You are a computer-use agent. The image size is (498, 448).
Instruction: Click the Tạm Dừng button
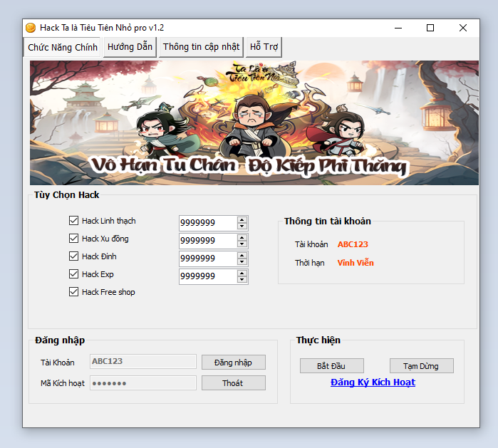421,366
